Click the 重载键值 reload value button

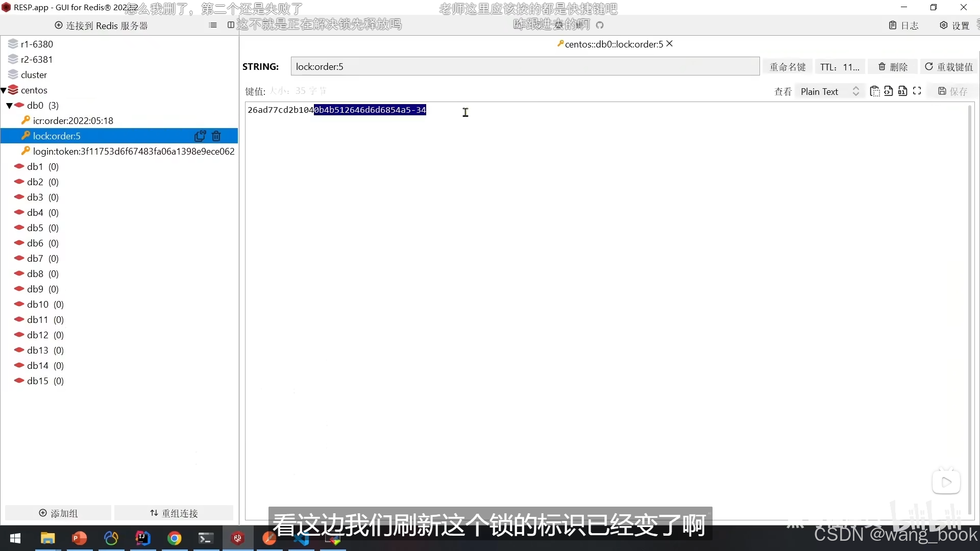pos(949,67)
